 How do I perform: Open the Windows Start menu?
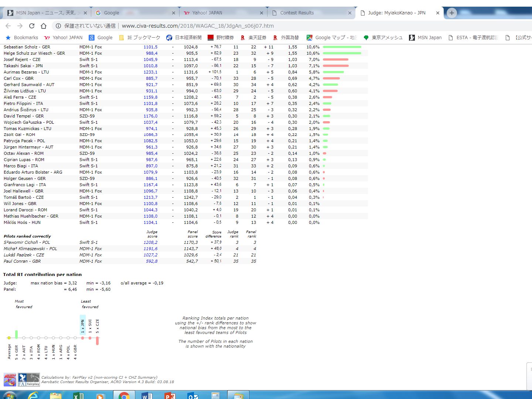point(10,395)
